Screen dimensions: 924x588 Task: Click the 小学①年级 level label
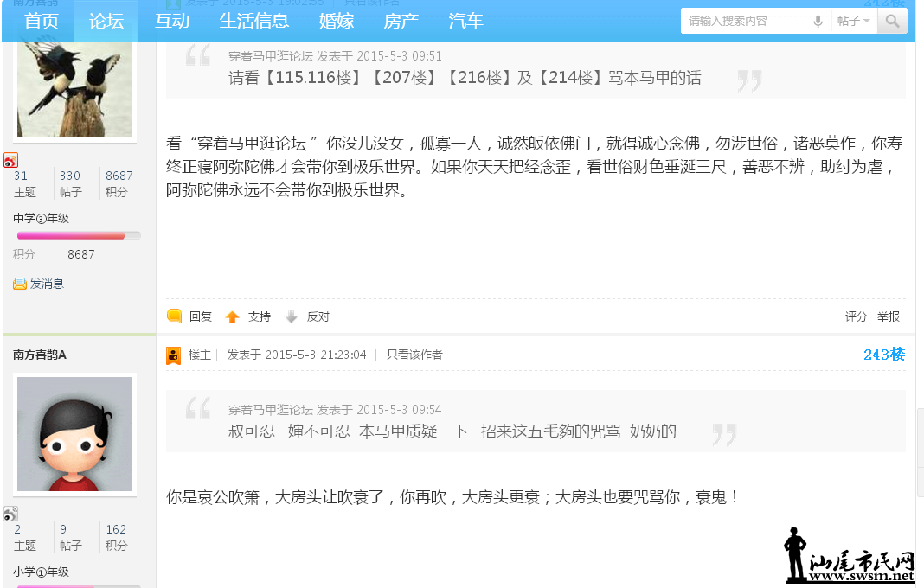[x=42, y=572]
